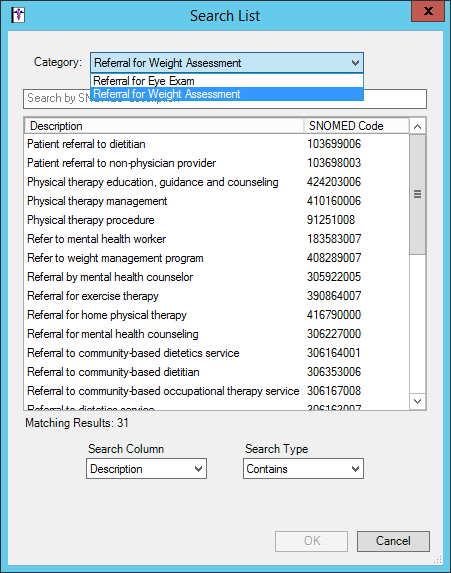Close the Search List dialog

point(428,11)
